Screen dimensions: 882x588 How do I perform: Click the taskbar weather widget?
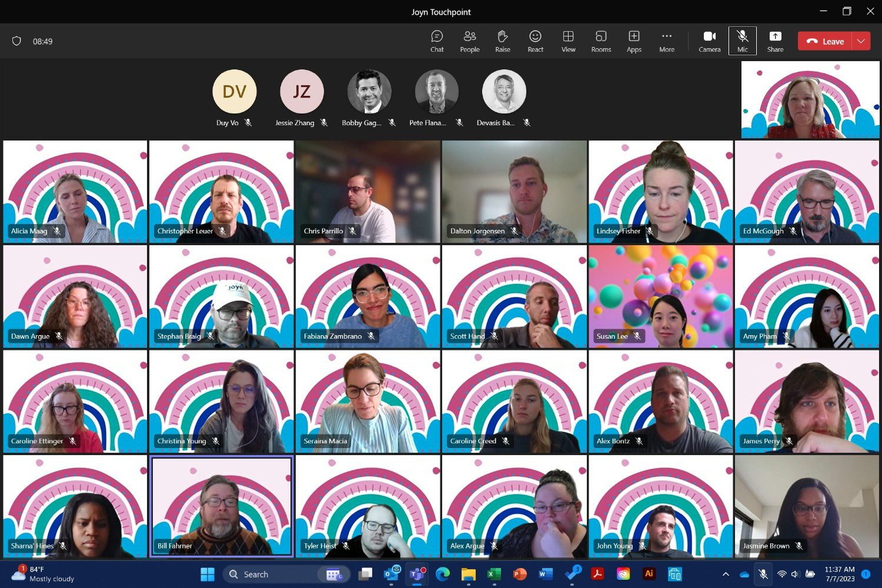[42, 574]
